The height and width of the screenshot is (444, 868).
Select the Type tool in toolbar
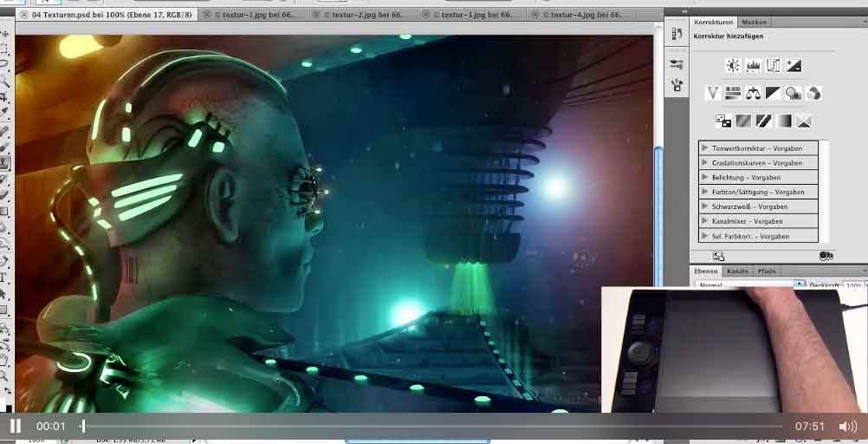pos(4,277)
